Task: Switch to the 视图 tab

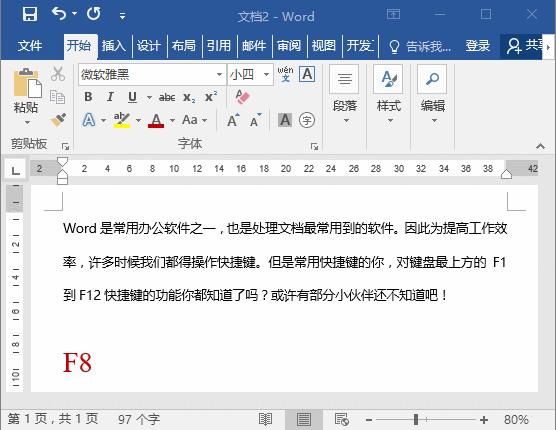Action: coord(323,46)
